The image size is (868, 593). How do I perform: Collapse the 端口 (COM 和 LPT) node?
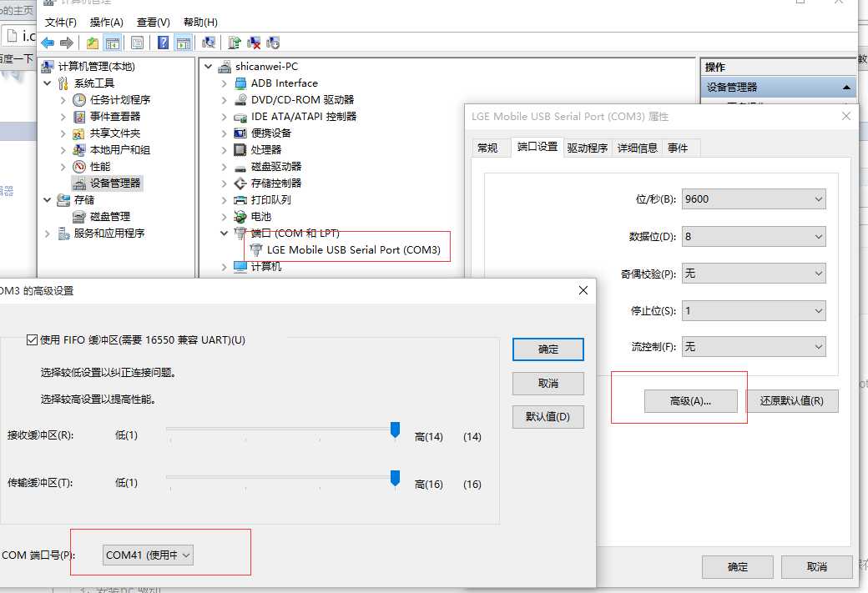click(225, 233)
